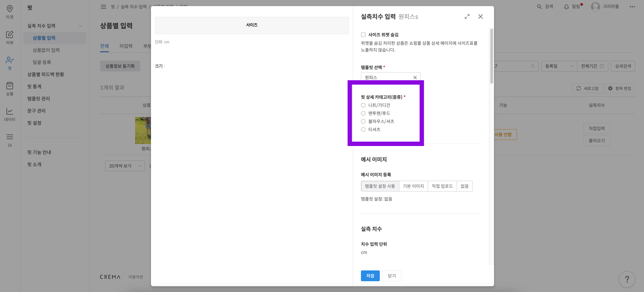Open the 크리마몰 profile avatar
The height and width of the screenshot is (292, 644).
click(x=595, y=7)
